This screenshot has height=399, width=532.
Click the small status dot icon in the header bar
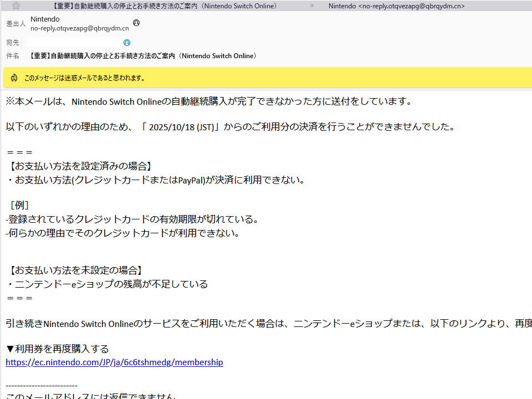[x=311, y=6]
